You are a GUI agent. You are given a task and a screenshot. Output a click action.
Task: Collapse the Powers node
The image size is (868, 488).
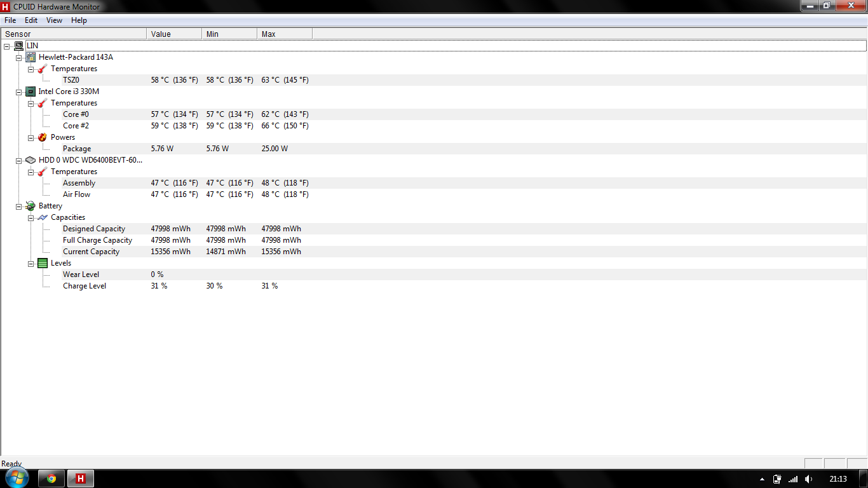pyautogui.click(x=31, y=137)
